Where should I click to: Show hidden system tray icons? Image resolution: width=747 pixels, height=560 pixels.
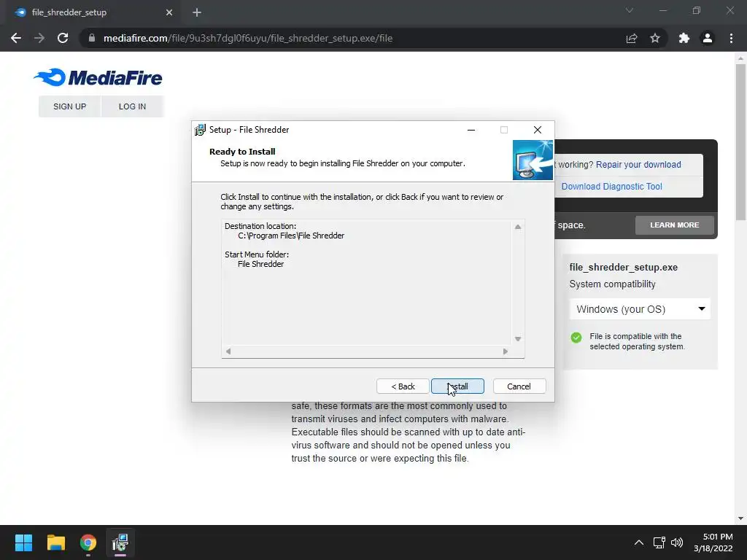click(x=639, y=542)
